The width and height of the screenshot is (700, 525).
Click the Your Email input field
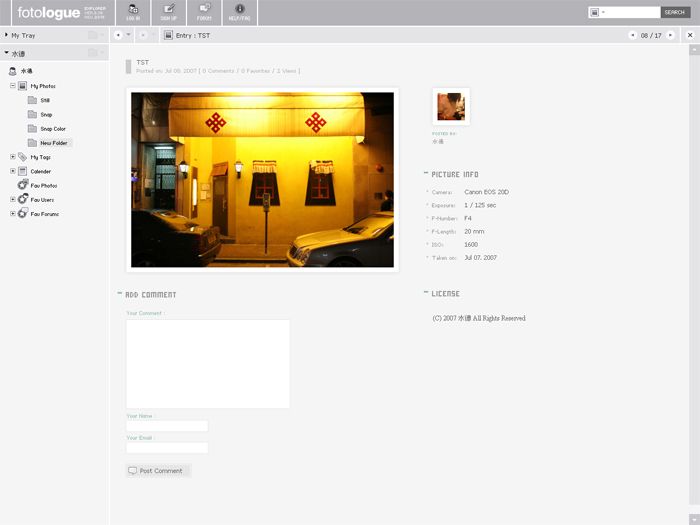167,448
